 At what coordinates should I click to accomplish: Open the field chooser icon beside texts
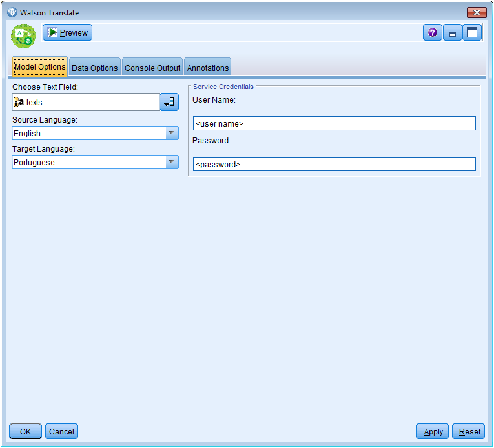169,102
